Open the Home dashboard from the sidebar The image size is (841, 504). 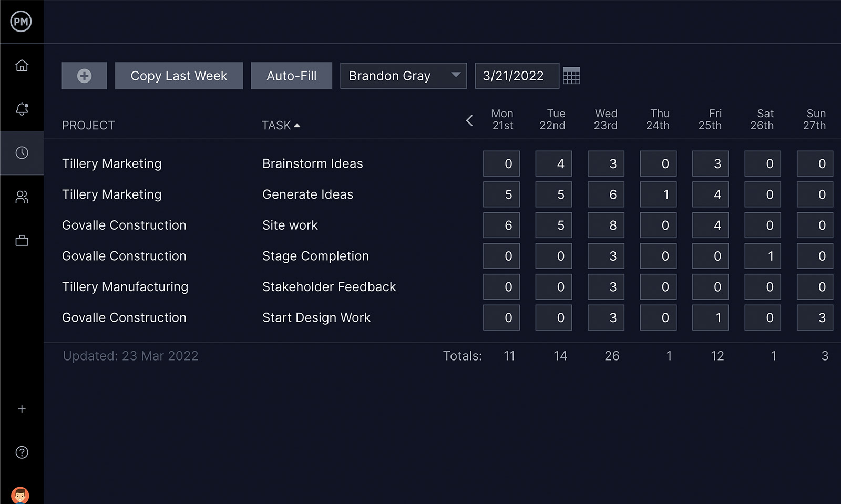tap(22, 65)
